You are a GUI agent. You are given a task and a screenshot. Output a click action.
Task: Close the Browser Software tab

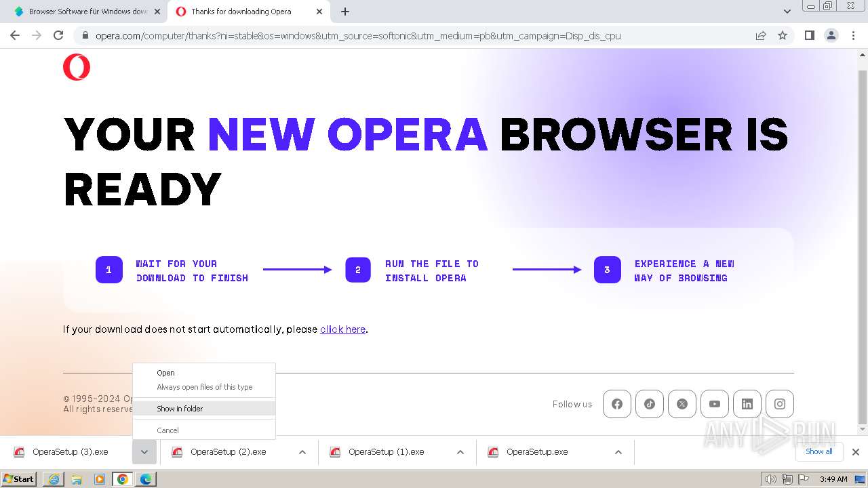pyautogui.click(x=157, y=12)
